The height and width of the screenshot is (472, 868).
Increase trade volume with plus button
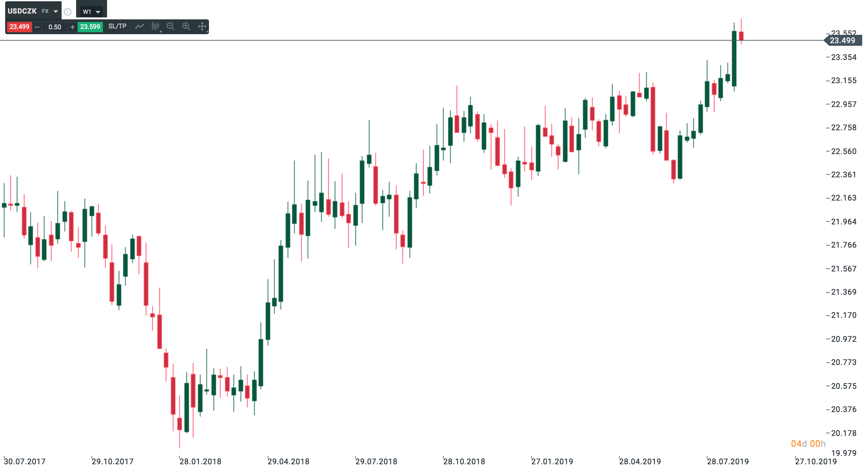(x=73, y=27)
